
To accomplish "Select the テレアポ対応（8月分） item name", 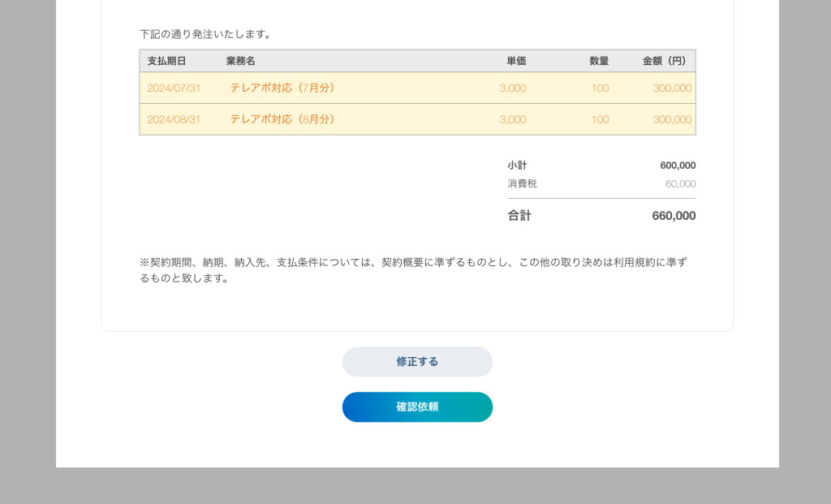I will 282,119.
